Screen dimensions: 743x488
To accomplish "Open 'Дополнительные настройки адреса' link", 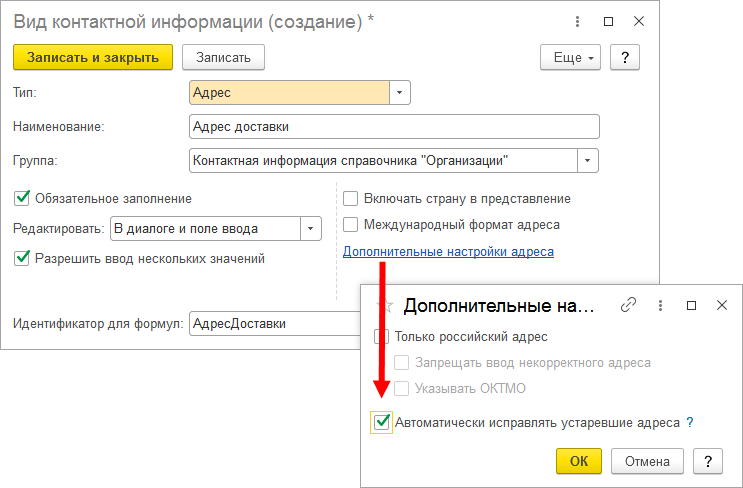I will click(x=448, y=252).
